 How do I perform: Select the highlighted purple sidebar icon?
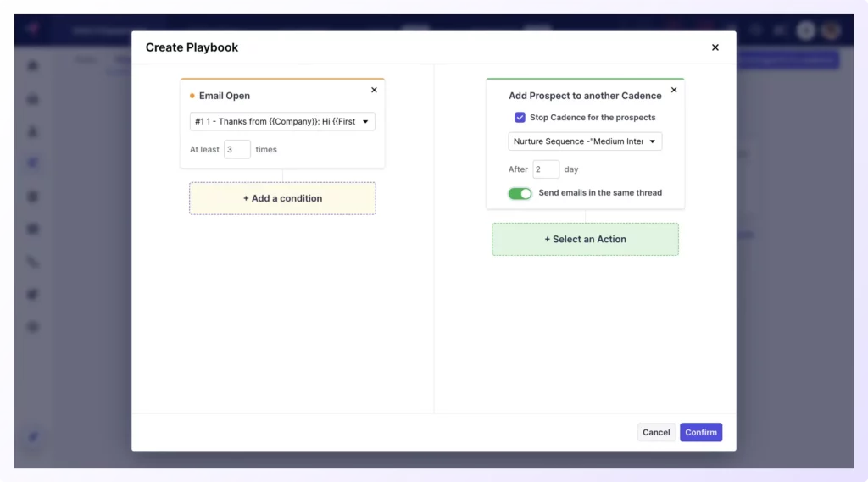[x=33, y=163]
